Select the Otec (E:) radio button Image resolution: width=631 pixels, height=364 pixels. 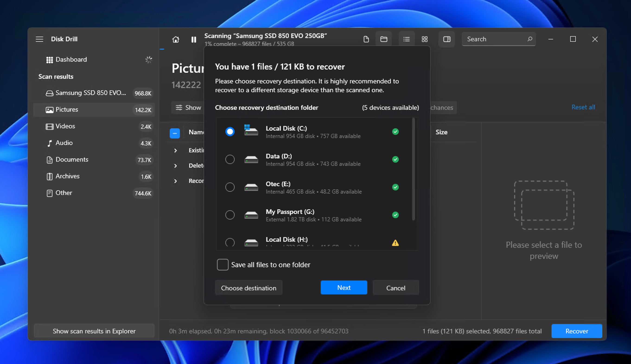point(230,187)
